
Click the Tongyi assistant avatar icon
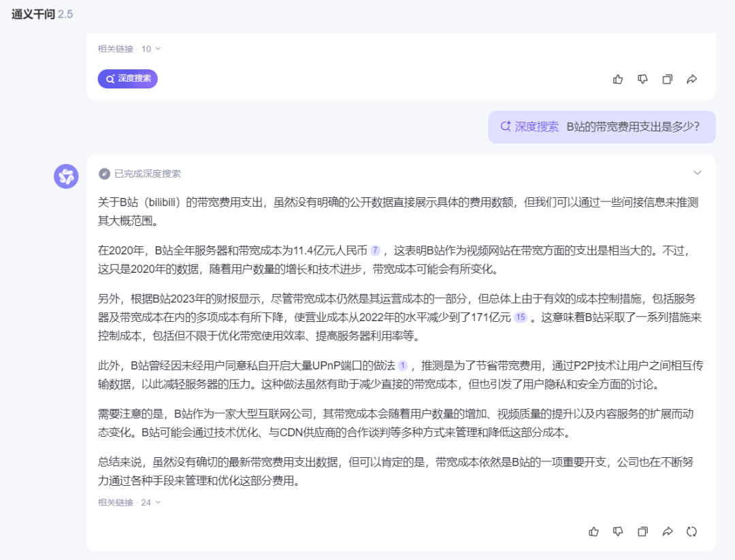(66, 176)
